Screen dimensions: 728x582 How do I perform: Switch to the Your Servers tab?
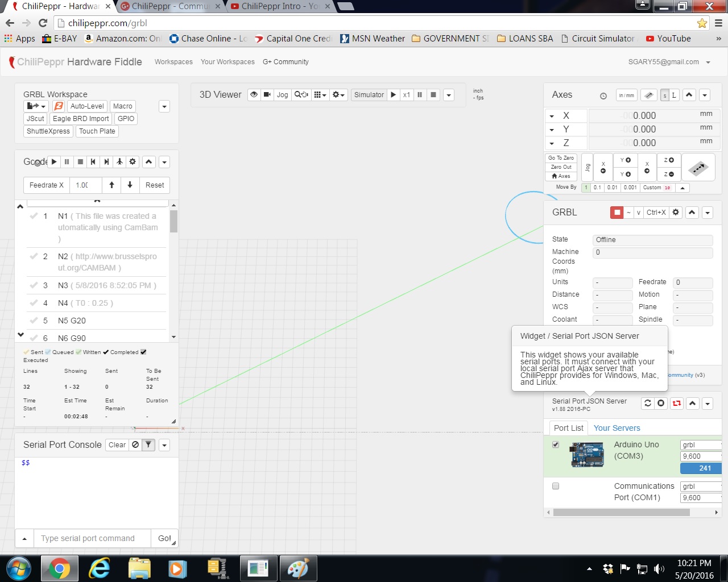[617, 428]
